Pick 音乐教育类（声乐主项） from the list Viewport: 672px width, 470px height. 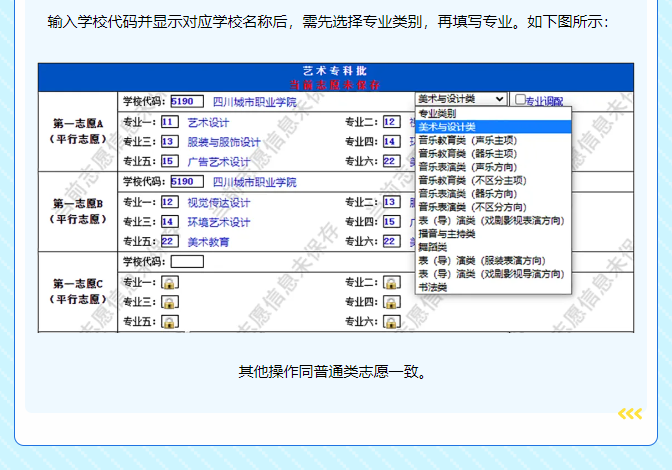[x=467, y=141]
